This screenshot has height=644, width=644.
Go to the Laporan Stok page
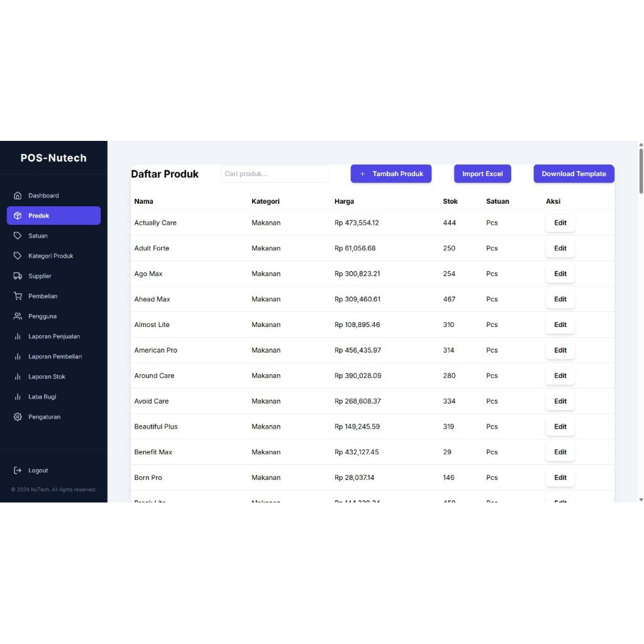pyautogui.click(x=47, y=377)
